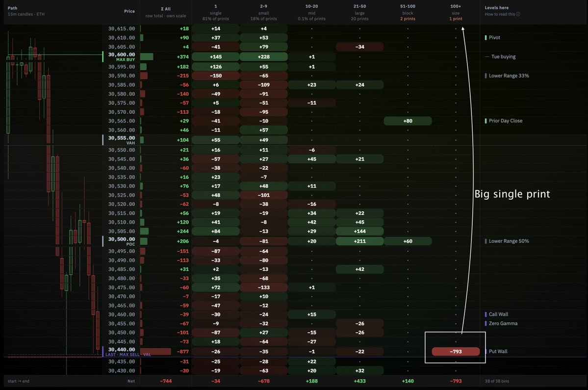
Task: Click the -877 row total
Action: [183, 351]
